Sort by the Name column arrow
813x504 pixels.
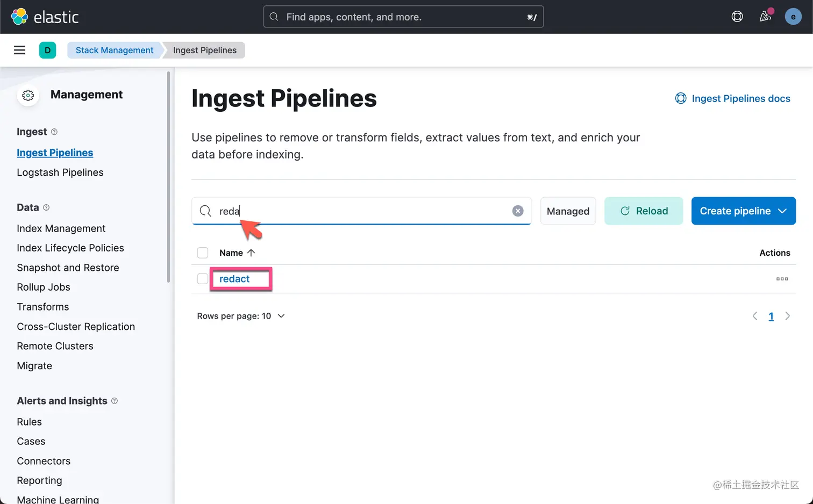[x=251, y=253]
